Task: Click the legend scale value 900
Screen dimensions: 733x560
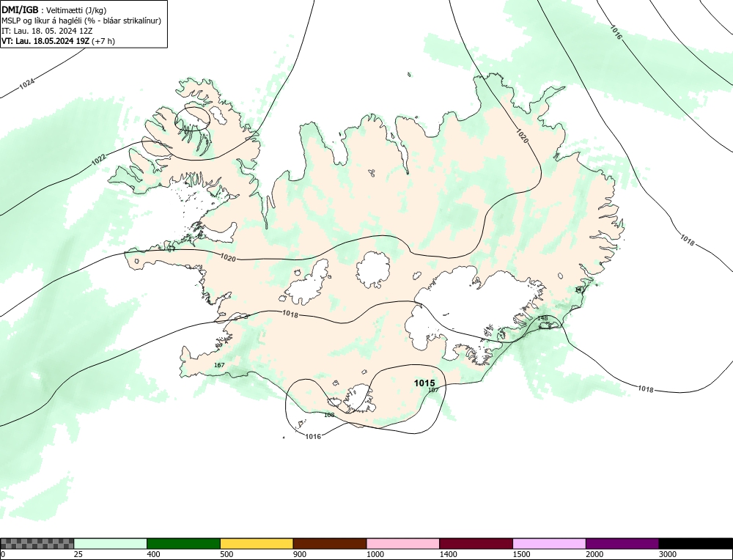Action: (x=300, y=554)
